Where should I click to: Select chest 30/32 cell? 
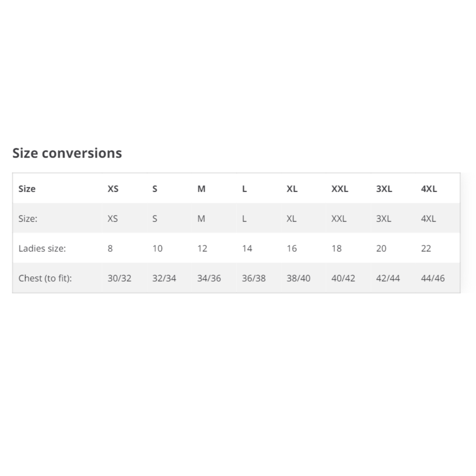coord(120,278)
